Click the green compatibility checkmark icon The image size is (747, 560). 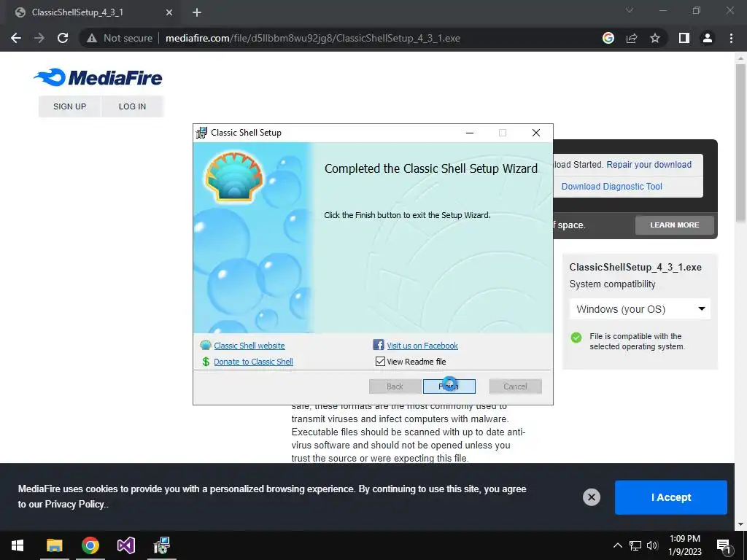coord(576,338)
